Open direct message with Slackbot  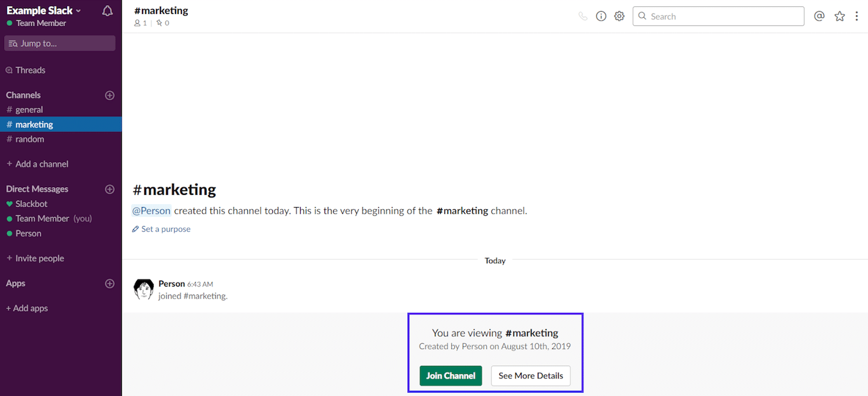31,204
